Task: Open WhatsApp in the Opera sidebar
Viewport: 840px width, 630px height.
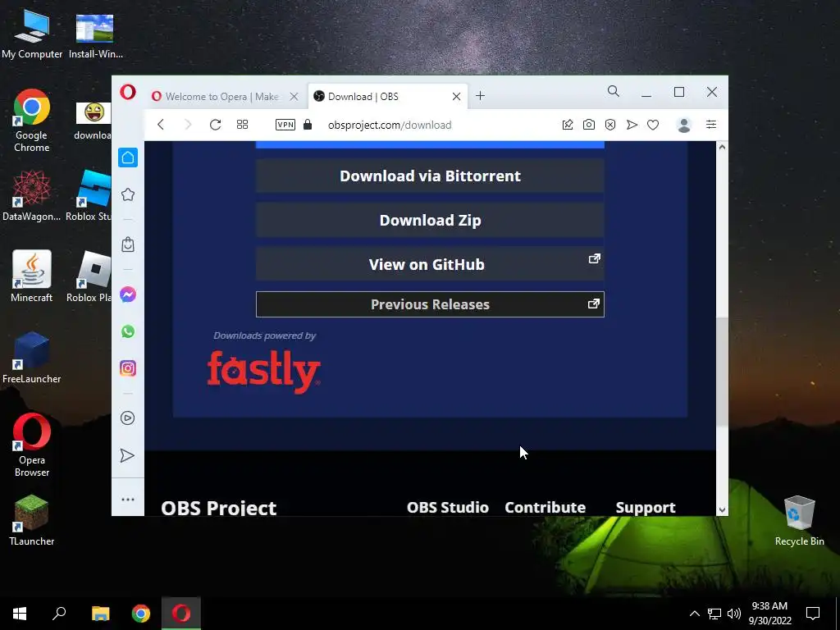Action: (x=127, y=331)
